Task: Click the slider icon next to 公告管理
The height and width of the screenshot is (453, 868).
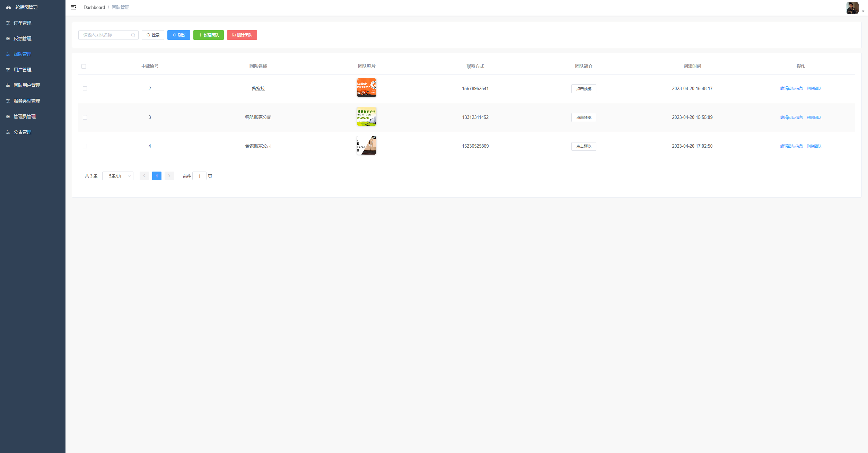Action: (8, 132)
